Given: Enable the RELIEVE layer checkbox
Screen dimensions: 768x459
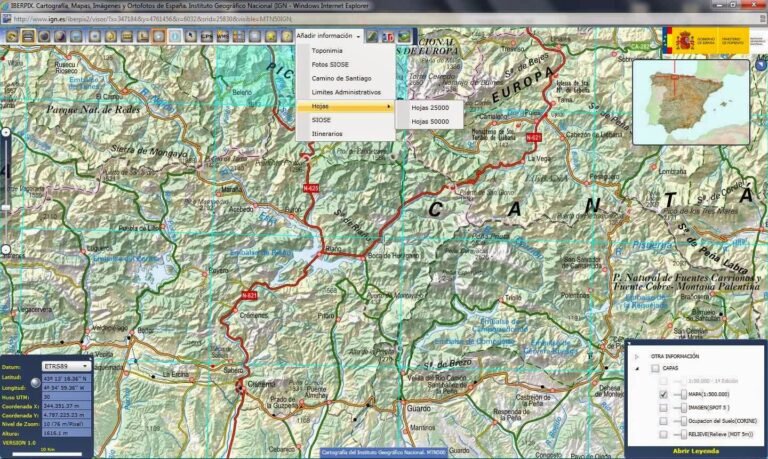Looking at the screenshot, I should pyautogui.click(x=663, y=435).
